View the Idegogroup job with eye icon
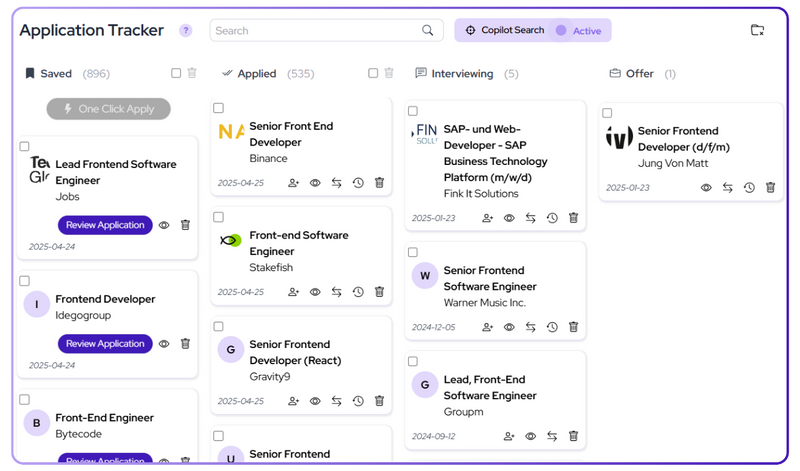This screenshot has width=800, height=471. [x=164, y=343]
